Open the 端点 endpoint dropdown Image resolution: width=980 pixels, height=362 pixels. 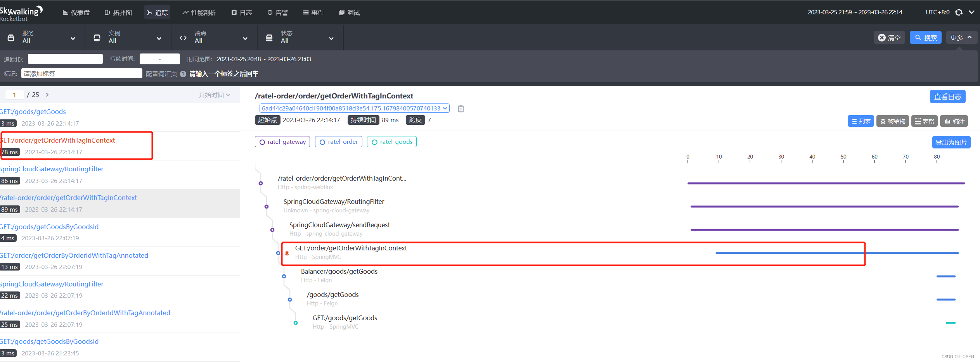click(x=214, y=38)
